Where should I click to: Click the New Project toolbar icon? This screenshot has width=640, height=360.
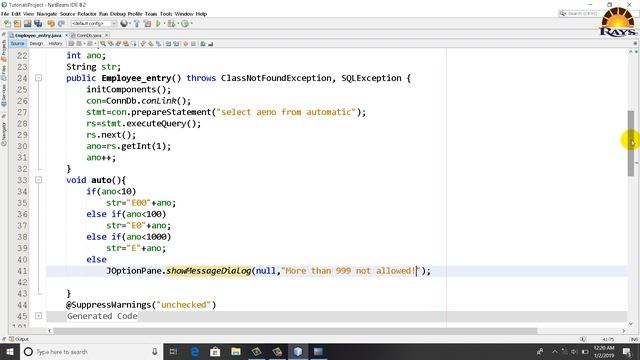click(x=18, y=24)
